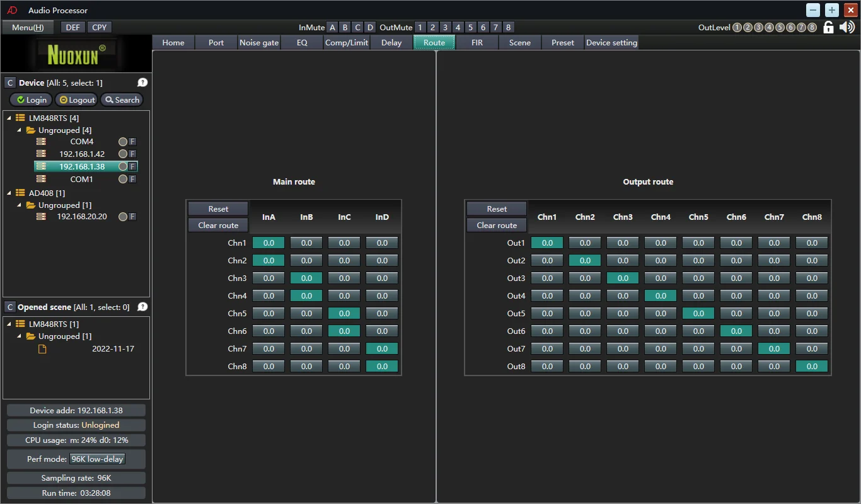861x504 pixels.
Task: Open the Opened scene help bubble
Action: pyautogui.click(x=142, y=307)
